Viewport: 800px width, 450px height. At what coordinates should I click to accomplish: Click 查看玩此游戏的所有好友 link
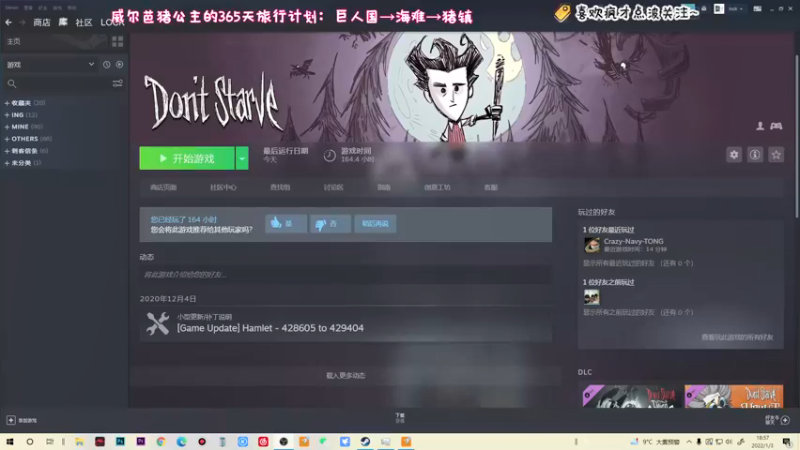point(737,337)
